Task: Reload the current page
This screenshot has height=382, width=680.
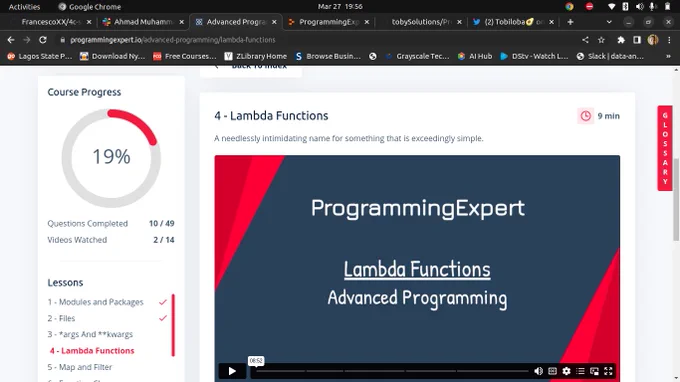Action: 42,40
